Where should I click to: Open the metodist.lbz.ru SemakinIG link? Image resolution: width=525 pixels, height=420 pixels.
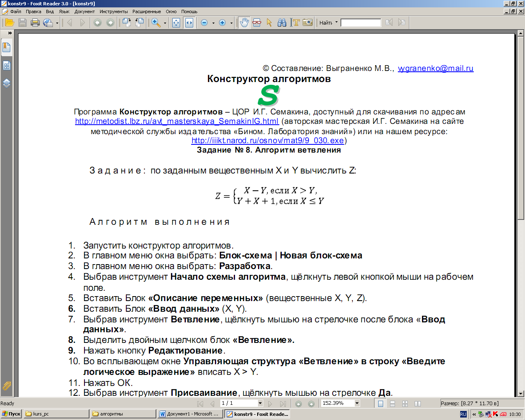[177, 121]
